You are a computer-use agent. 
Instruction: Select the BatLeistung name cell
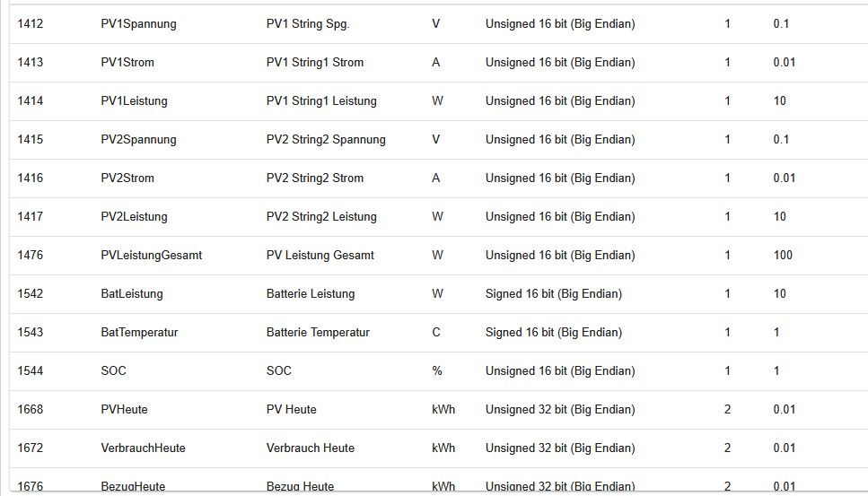[x=132, y=294]
